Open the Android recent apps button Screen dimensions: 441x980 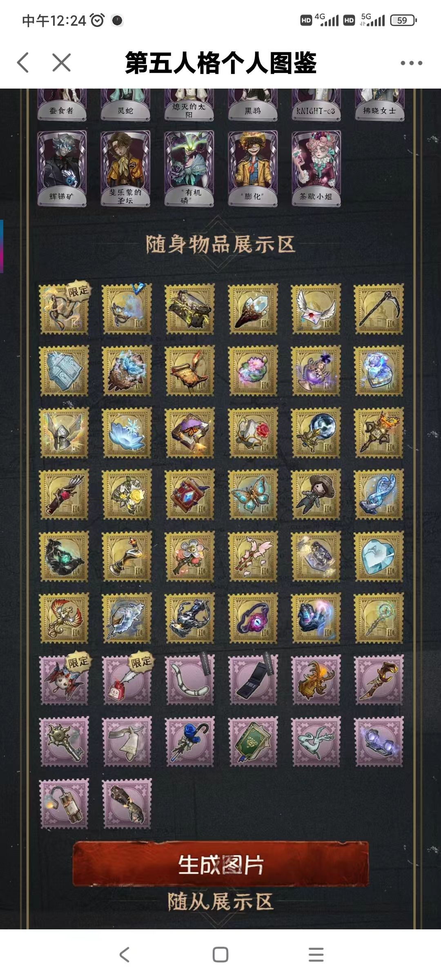pyautogui.click(x=316, y=955)
